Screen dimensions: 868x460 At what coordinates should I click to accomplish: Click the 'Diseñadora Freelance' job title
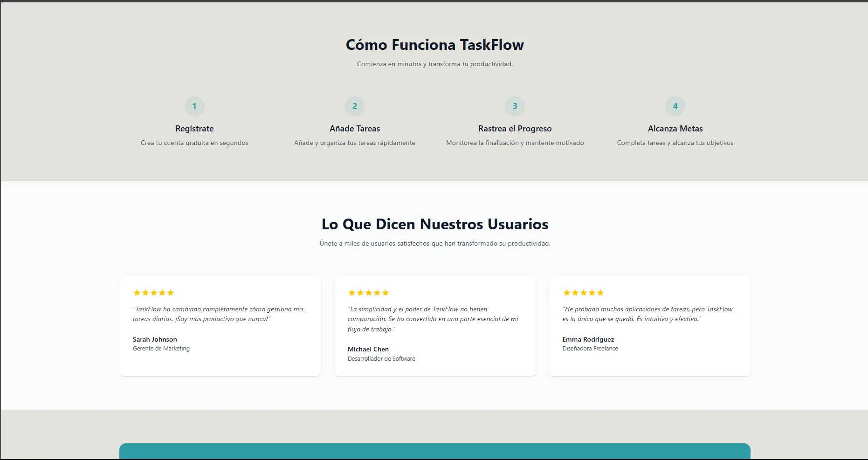click(x=590, y=349)
